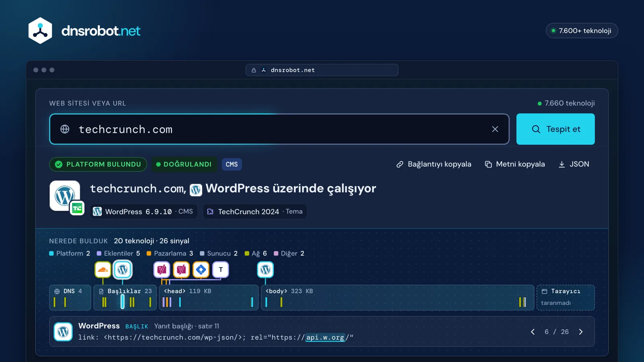Select the white 'T' technology icon
644x362 pixels.
pos(221,270)
